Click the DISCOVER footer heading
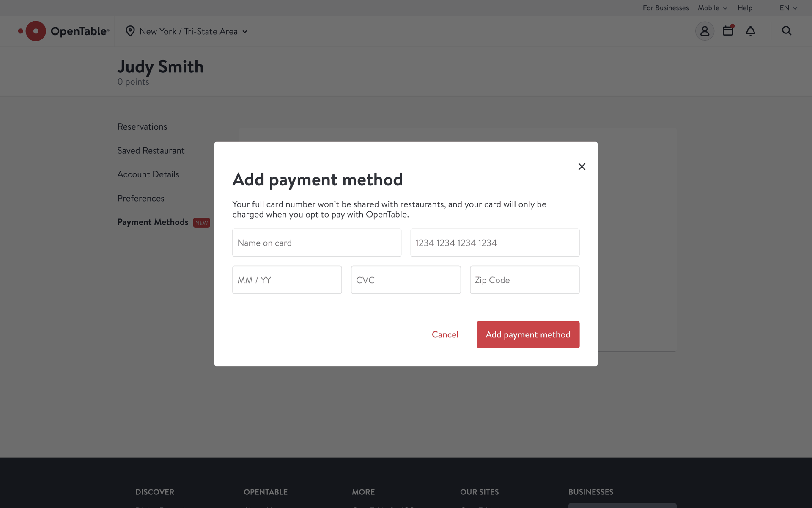The width and height of the screenshot is (812, 508). 155,492
